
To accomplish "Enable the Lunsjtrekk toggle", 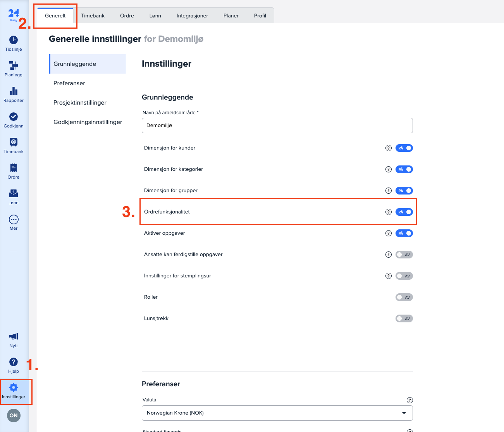I will click(x=404, y=318).
